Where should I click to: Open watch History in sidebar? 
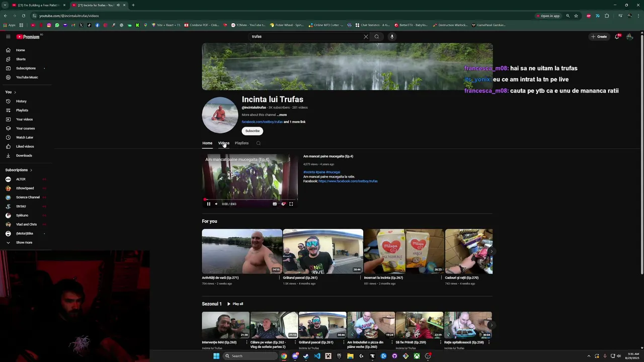21,101
